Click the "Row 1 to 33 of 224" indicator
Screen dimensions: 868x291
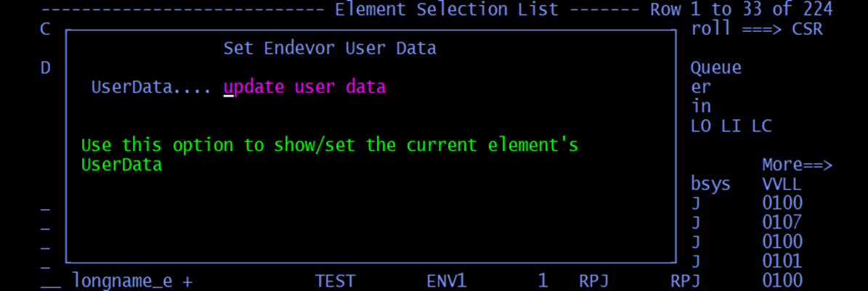(740, 9)
